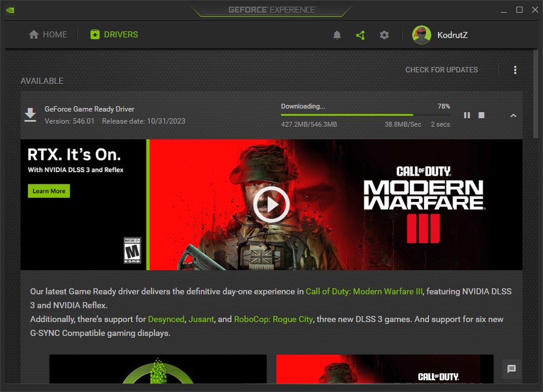This screenshot has width=543, height=392.
Task: Click the KodrutZ profile avatar
Action: point(422,35)
